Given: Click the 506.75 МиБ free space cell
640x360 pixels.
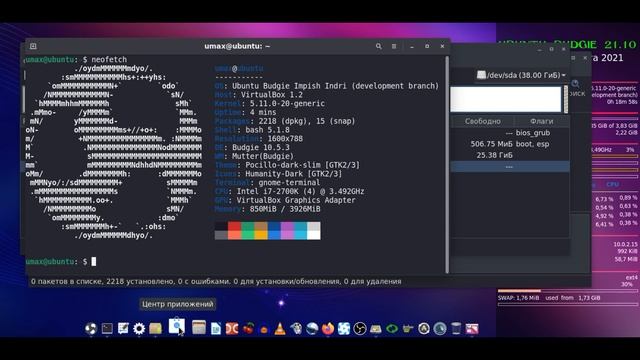Looking at the screenshot, I should [x=491, y=144].
